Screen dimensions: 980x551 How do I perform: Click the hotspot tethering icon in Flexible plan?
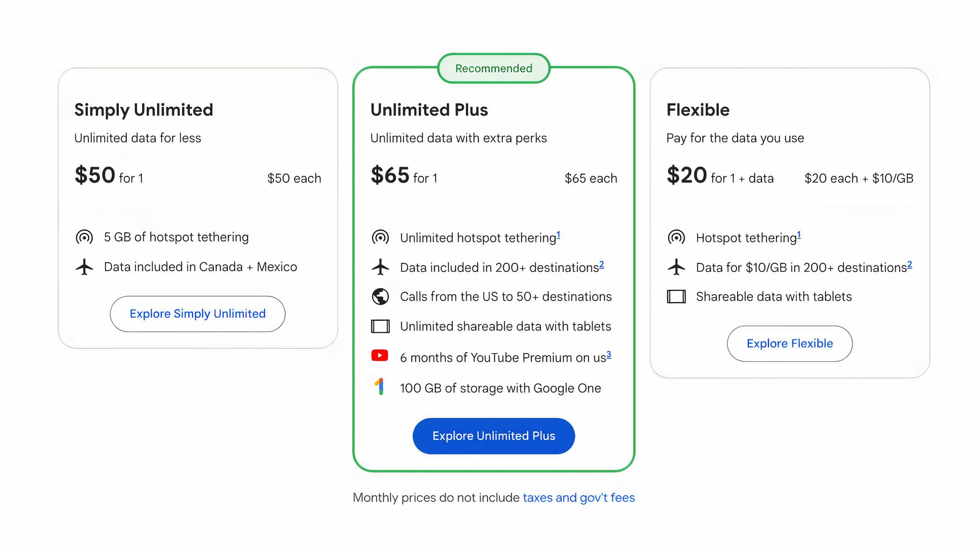tap(676, 237)
